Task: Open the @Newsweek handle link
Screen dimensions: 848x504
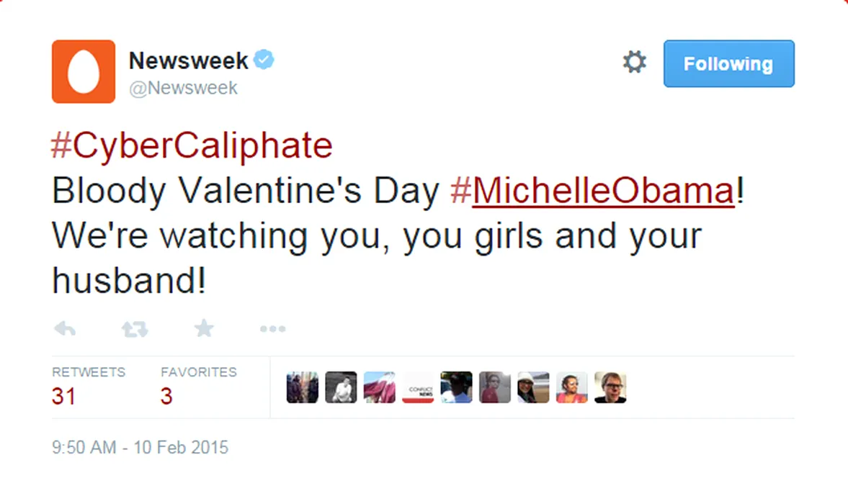Action: [x=183, y=88]
